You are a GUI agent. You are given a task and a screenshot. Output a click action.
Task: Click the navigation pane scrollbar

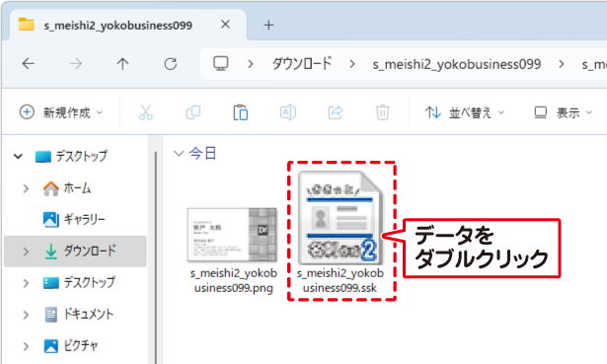coord(156,257)
